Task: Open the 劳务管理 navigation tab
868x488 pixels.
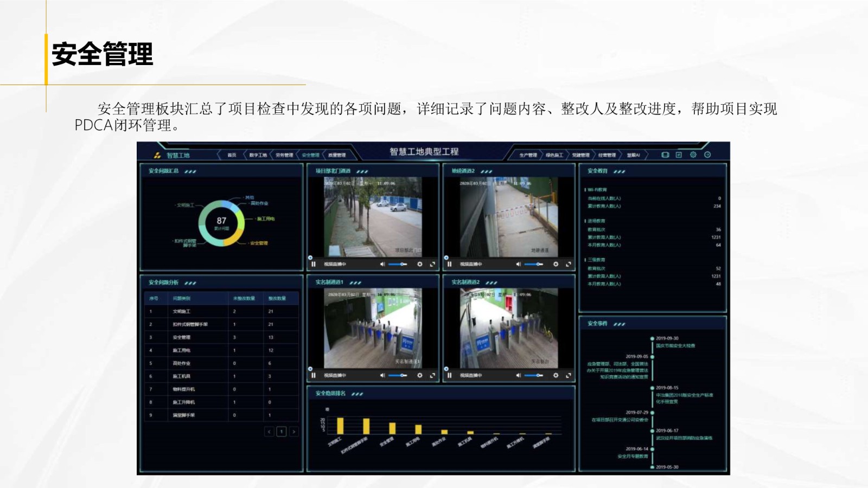Action: [284, 156]
